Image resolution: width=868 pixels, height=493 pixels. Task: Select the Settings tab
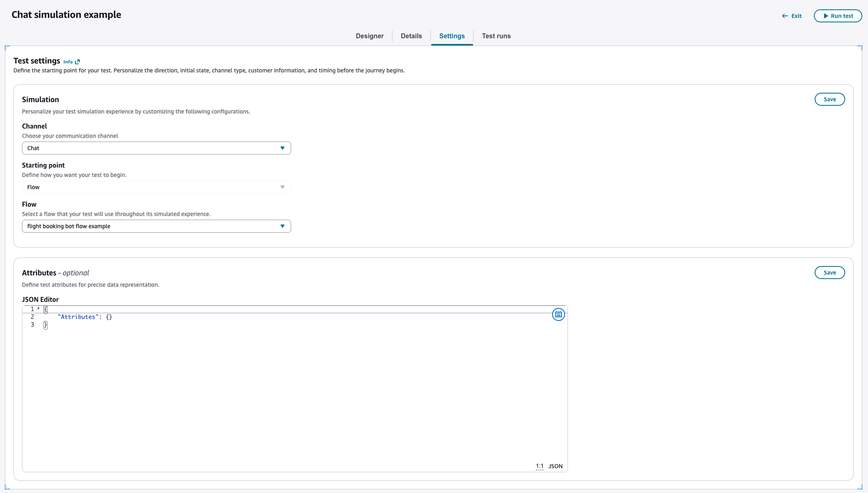(452, 36)
